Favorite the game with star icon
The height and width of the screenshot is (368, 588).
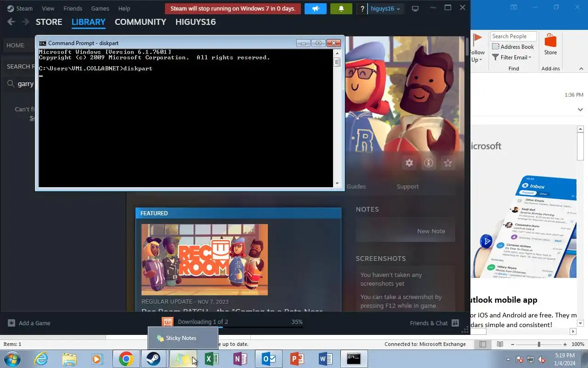tap(447, 163)
